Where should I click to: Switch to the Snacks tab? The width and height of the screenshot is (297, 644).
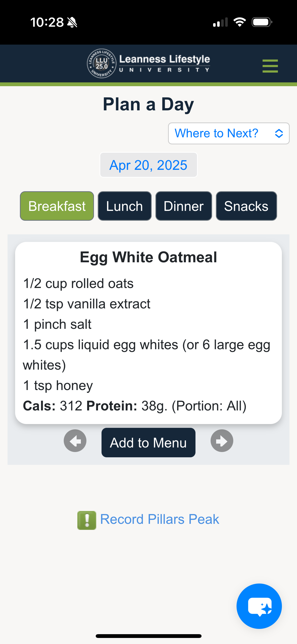(246, 206)
